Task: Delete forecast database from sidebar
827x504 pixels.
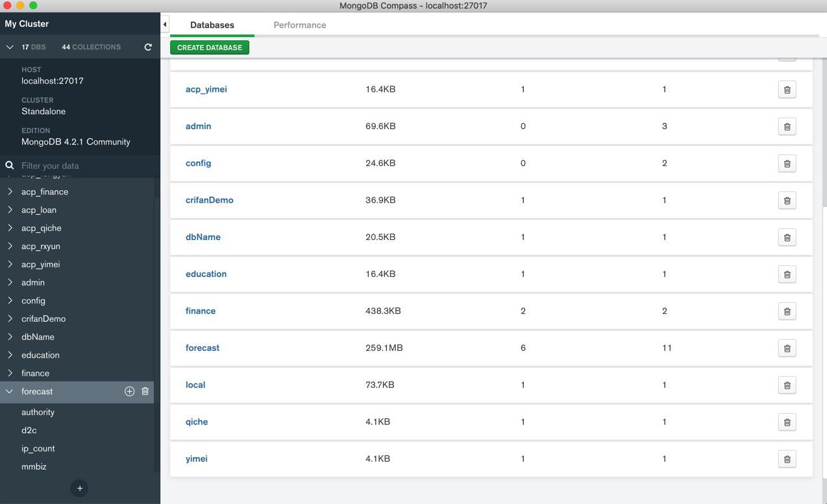Action: (145, 391)
